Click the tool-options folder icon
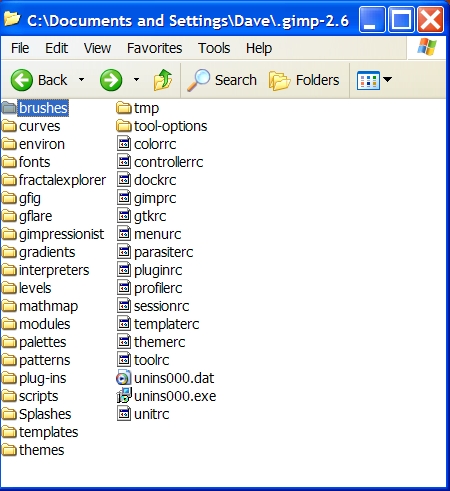450x491 pixels. coord(124,126)
